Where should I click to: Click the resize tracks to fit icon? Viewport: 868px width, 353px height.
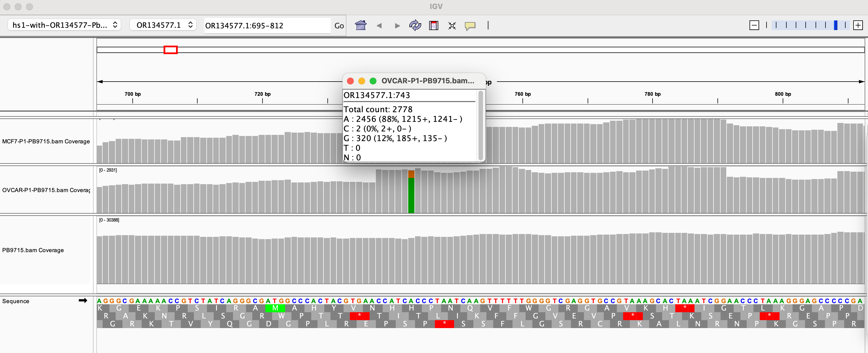(x=452, y=25)
